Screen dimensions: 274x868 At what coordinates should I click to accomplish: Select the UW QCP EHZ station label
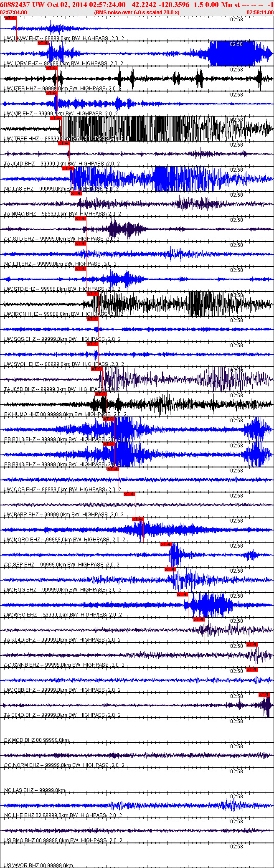[63, 490]
